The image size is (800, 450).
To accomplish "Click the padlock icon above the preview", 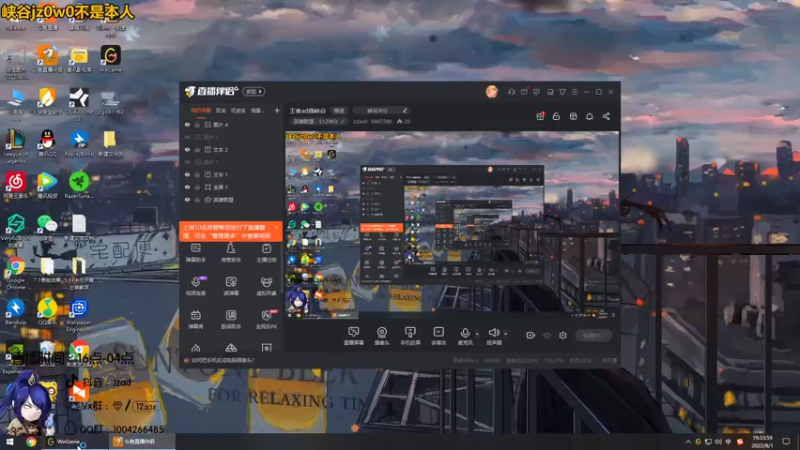I will [x=556, y=116].
